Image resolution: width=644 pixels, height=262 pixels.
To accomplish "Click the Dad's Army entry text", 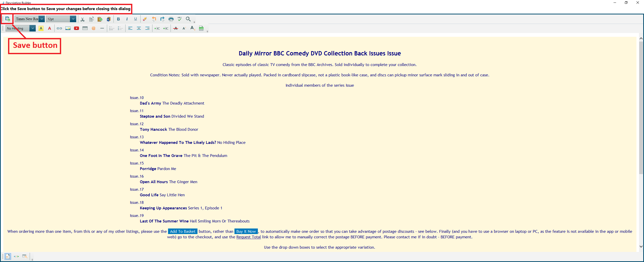I will 172,103.
